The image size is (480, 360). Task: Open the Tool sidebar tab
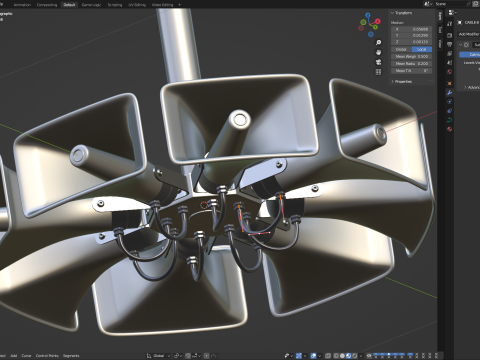pyautogui.click(x=440, y=30)
